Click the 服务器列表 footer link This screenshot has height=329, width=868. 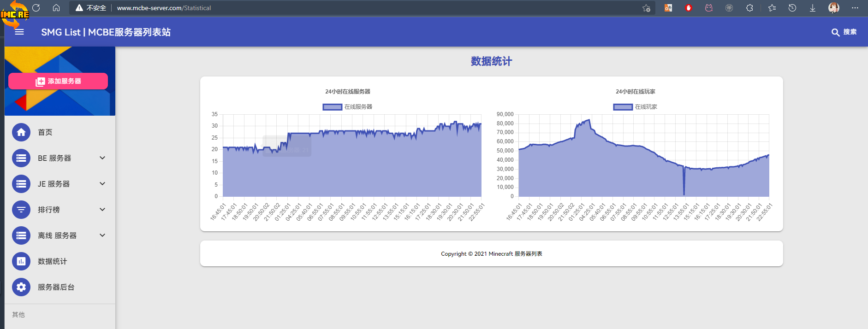(528, 254)
